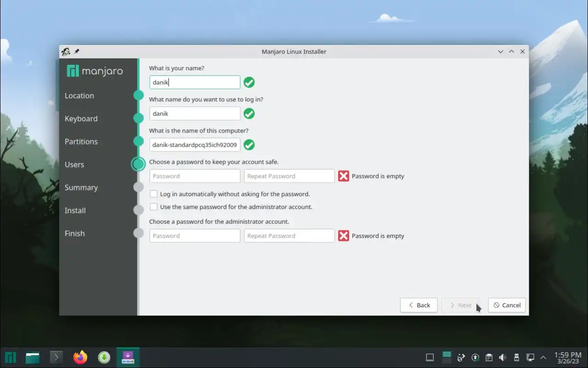The width and height of the screenshot is (588, 368).
Task: Click the red X beside the account password fields
Action: [344, 176]
